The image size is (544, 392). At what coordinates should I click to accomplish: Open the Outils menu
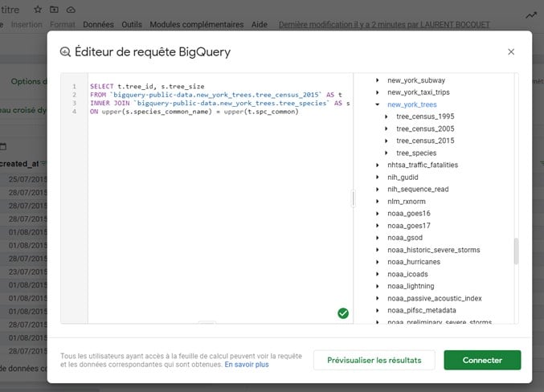click(132, 25)
